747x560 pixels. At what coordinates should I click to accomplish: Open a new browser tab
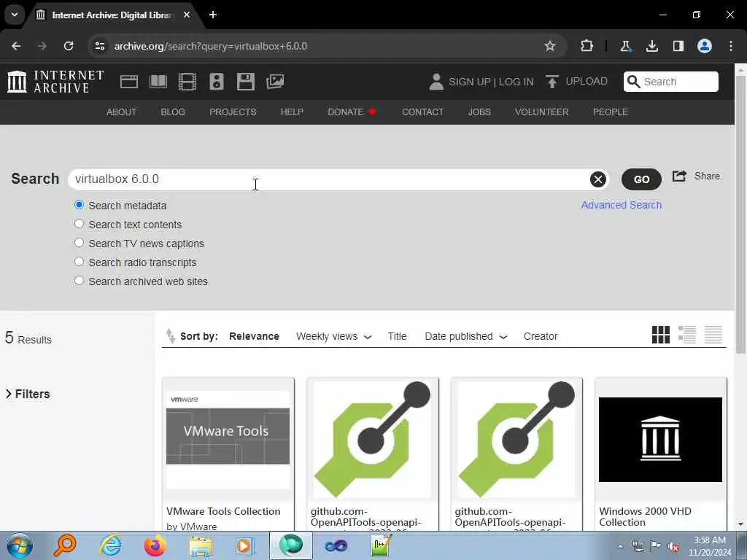(x=213, y=15)
